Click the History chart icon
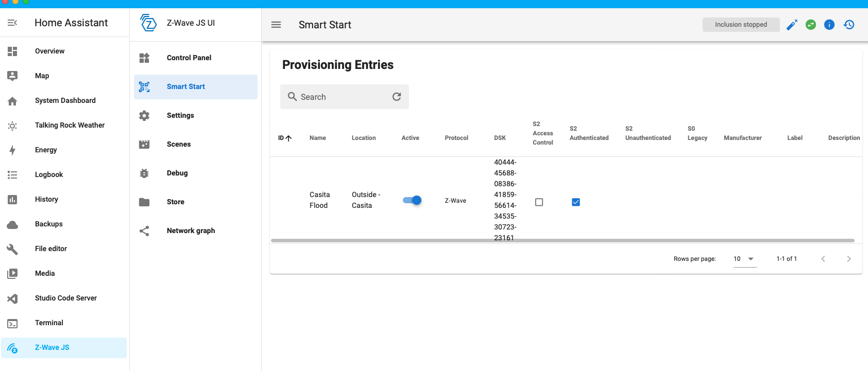 click(12, 199)
